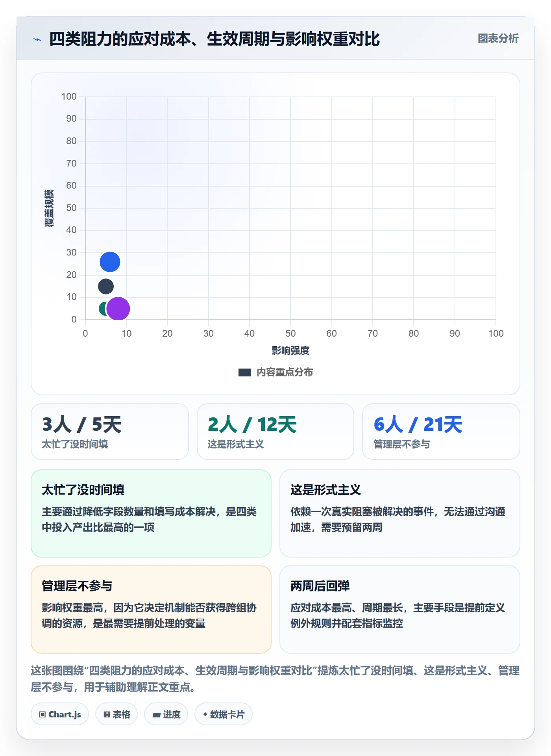The width and height of the screenshot is (551, 756).
Task: Select the 3人 / 5天 data card
Action: (110, 432)
